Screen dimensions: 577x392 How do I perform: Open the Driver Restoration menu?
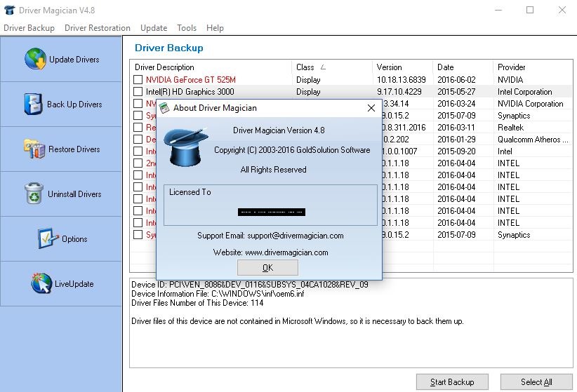click(97, 28)
